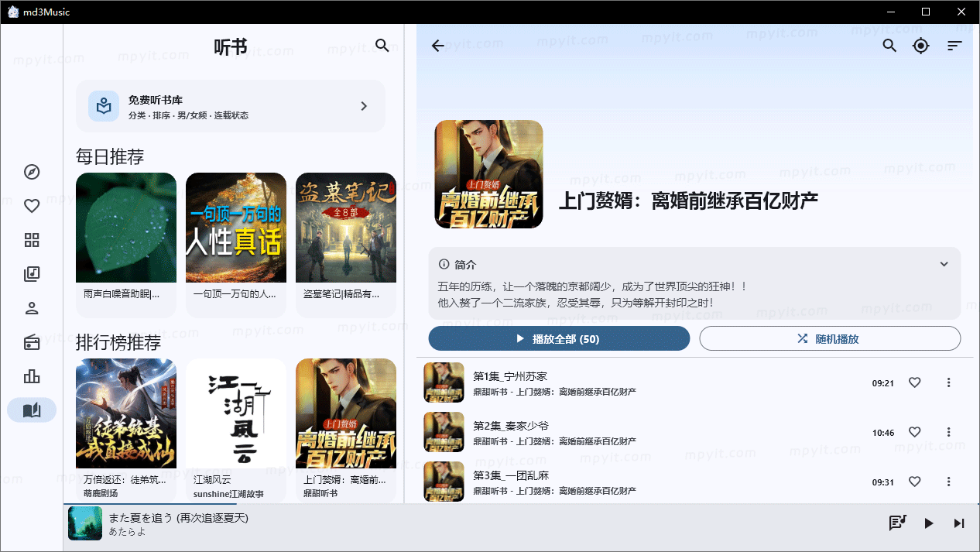Open playlist queue icon in player bar
The height and width of the screenshot is (552, 980).
click(897, 523)
